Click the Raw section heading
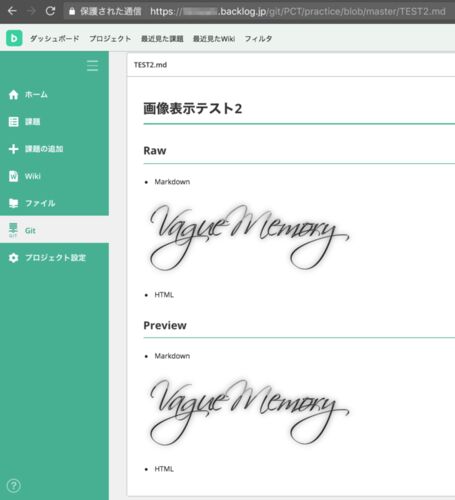Screen dimensions: 455x500 pos(155,151)
